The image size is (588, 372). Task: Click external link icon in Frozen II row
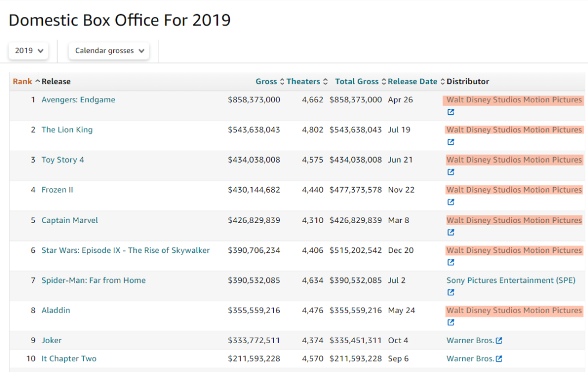[450, 202]
